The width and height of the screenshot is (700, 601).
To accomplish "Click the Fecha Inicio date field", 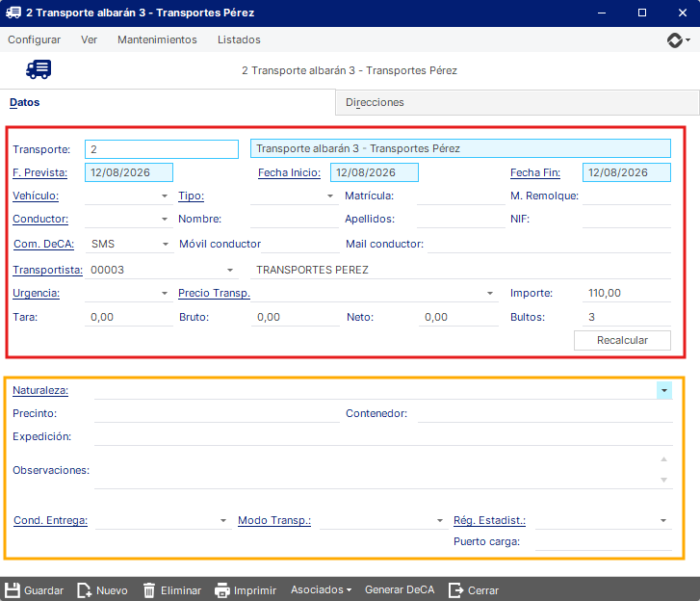I will [375, 172].
